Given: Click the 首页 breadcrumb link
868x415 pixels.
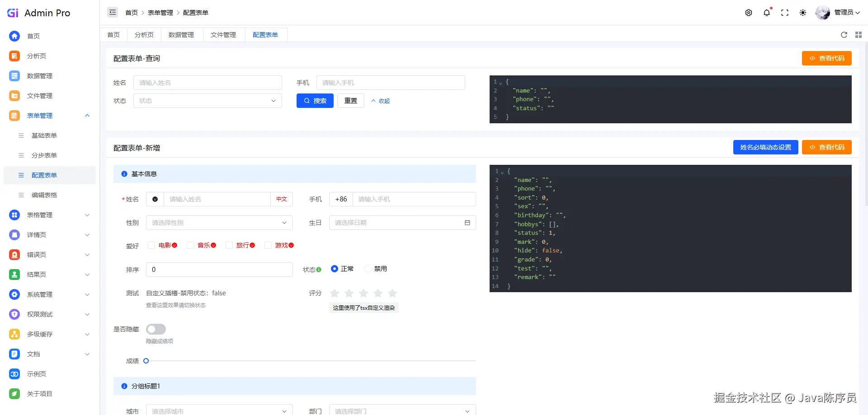Looking at the screenshot, I should (132, 13).
